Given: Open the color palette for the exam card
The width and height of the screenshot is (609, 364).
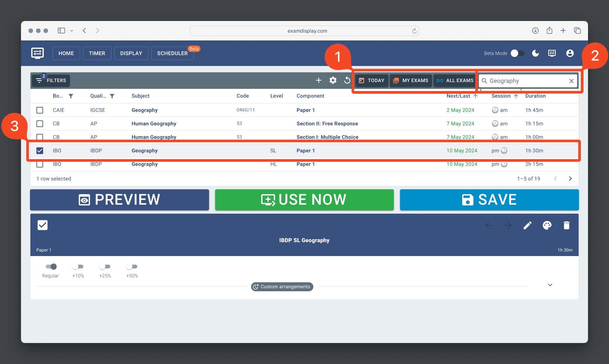Looking at the screenshot, I should point(547,225).
